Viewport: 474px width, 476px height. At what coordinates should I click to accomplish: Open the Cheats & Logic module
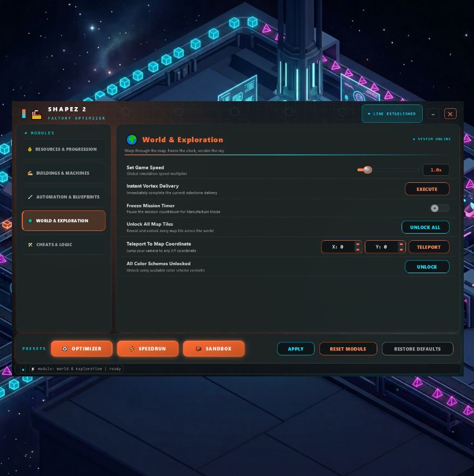(64, 244)
